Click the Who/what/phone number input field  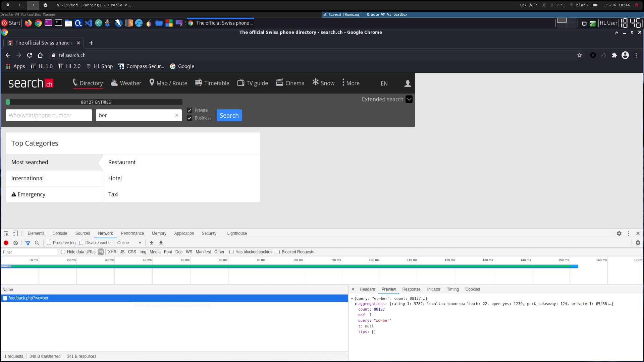point(49,115)
